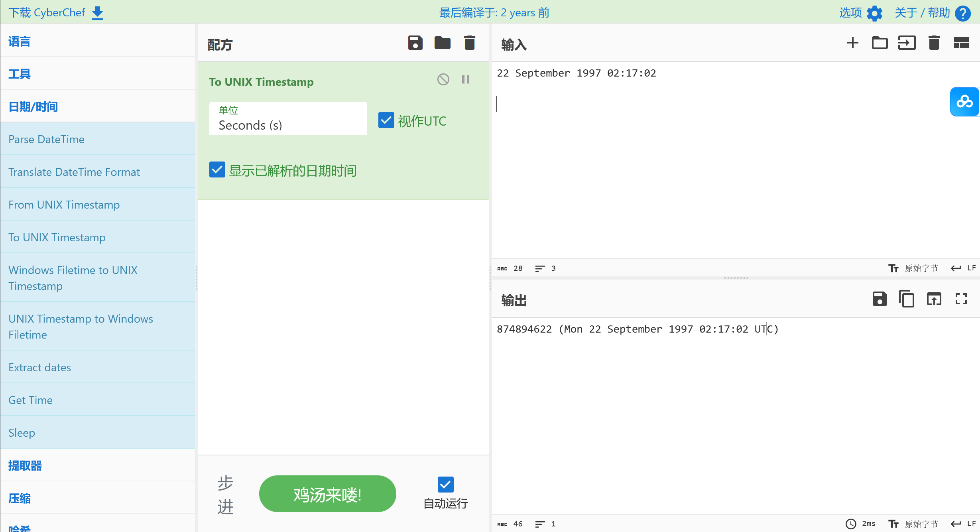This screenshot has height=532, width=980.
Task: Open input LF end-of-line selector
Action: click(963, 268)
